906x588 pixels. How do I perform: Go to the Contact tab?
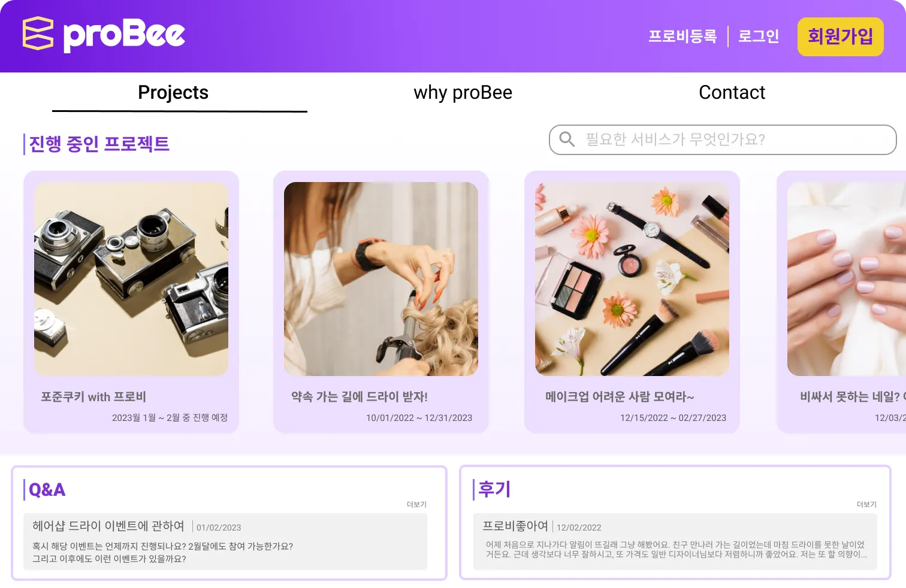(732, 93)
